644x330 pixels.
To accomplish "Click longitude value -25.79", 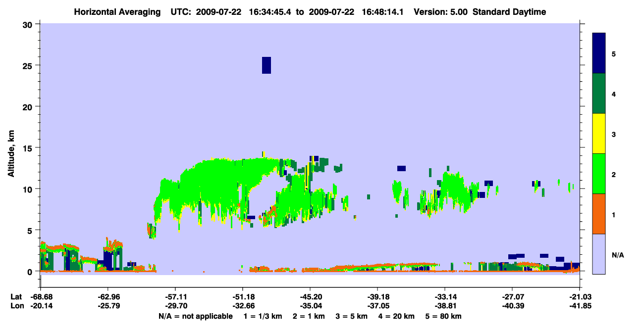I will point(107,306).
